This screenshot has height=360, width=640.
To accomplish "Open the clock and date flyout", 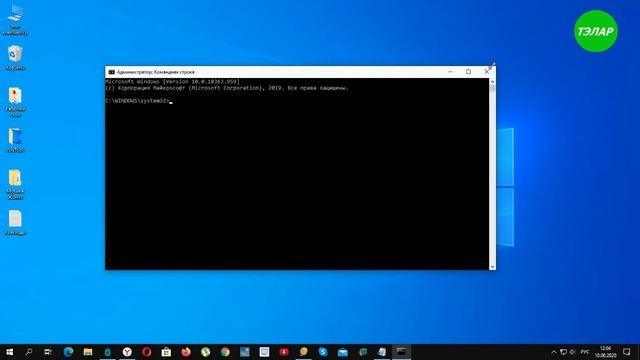I will click(605, 352).
